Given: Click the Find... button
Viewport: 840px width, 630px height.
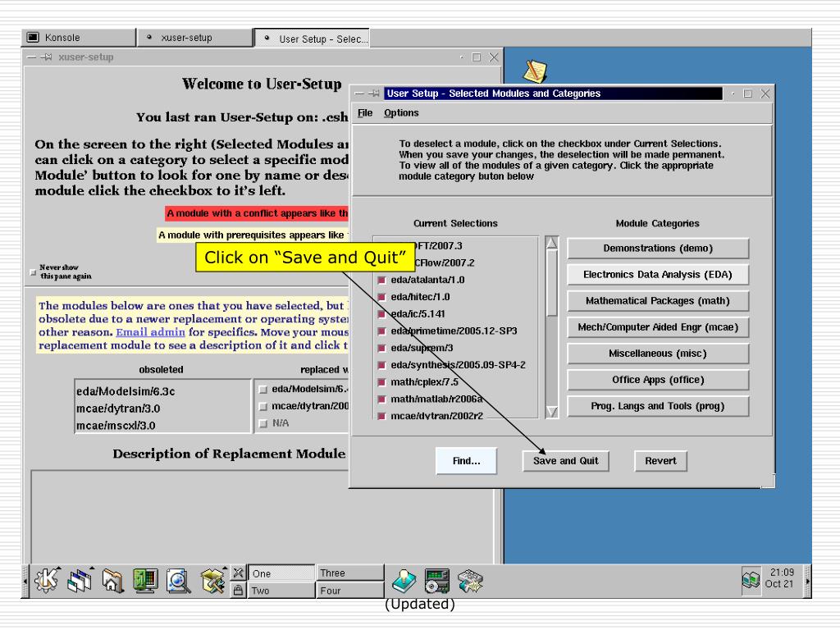Looking at the screenshot, I should 466,461.
